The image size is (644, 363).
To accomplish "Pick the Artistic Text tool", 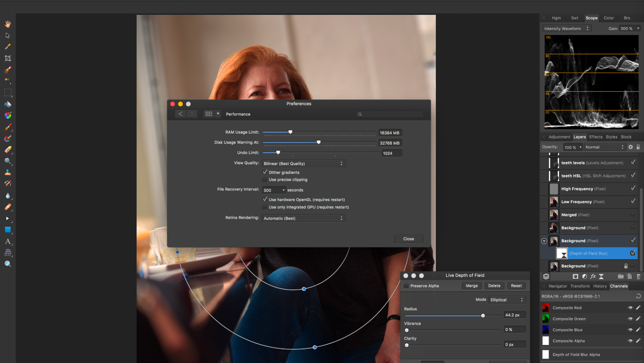I will click(x=8, y=241).
